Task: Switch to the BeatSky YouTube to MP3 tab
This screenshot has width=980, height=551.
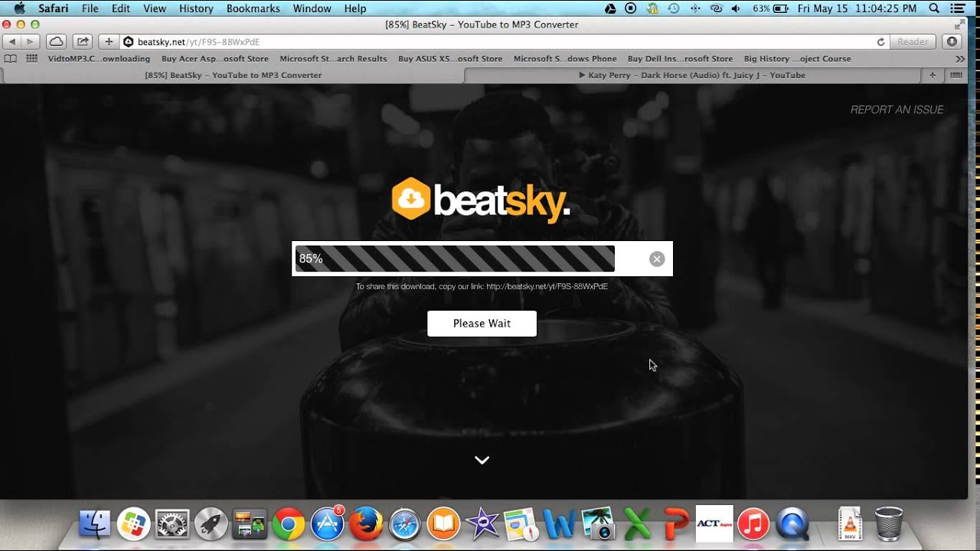Action: click(x=233, y=75)
